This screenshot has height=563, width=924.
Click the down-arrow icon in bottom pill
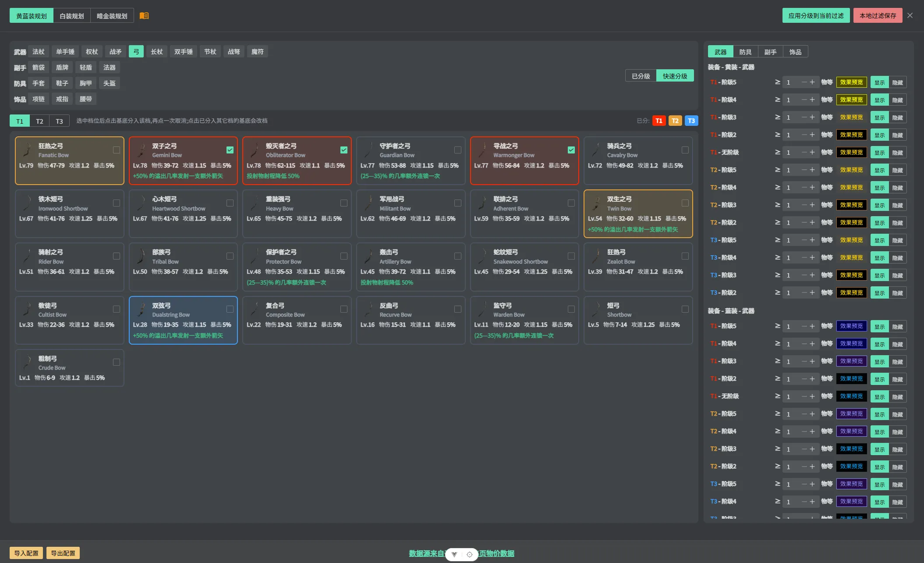454,554
